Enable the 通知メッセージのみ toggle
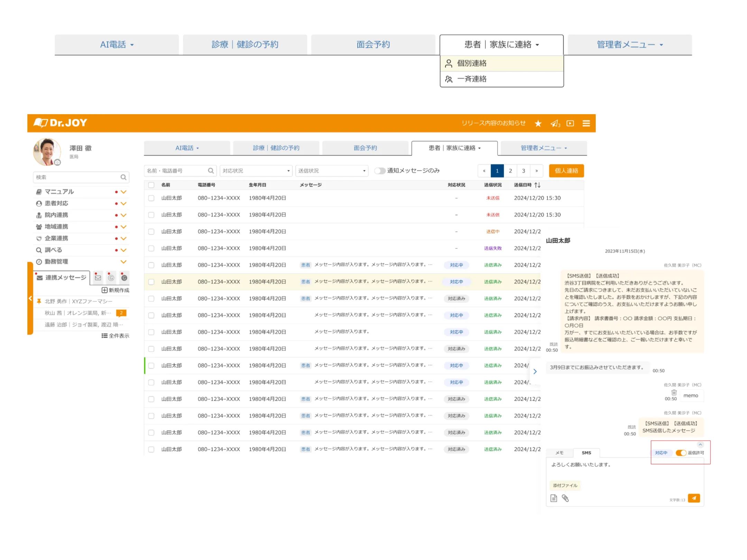747x560 pixels. (380, 171)
